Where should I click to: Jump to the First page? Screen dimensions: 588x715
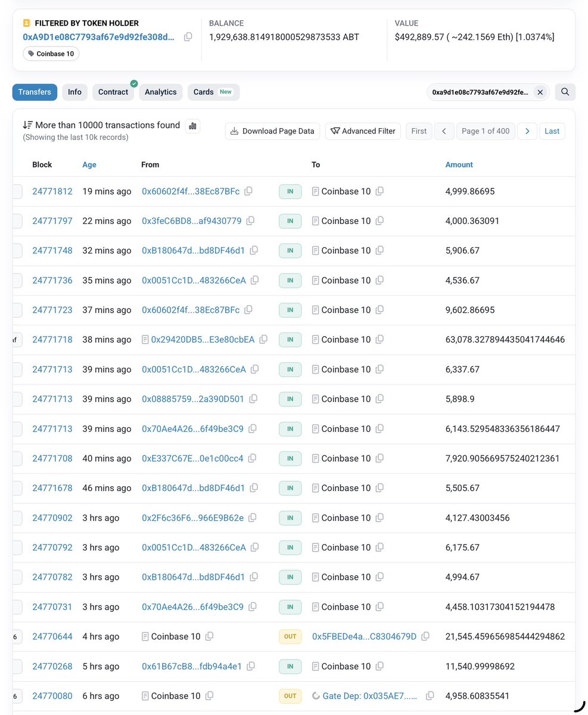[419, 131]
